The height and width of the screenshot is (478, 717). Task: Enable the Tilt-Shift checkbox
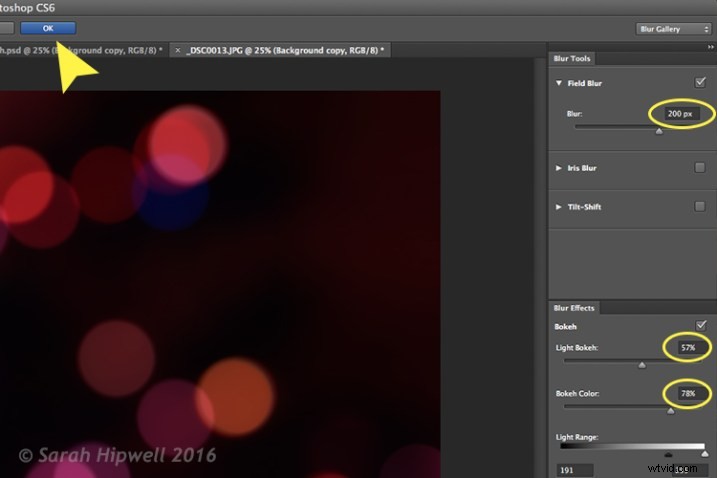click(700, 206)
